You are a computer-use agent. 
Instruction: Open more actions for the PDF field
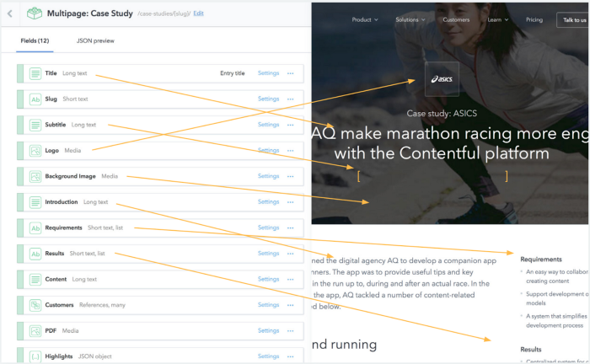291,331
